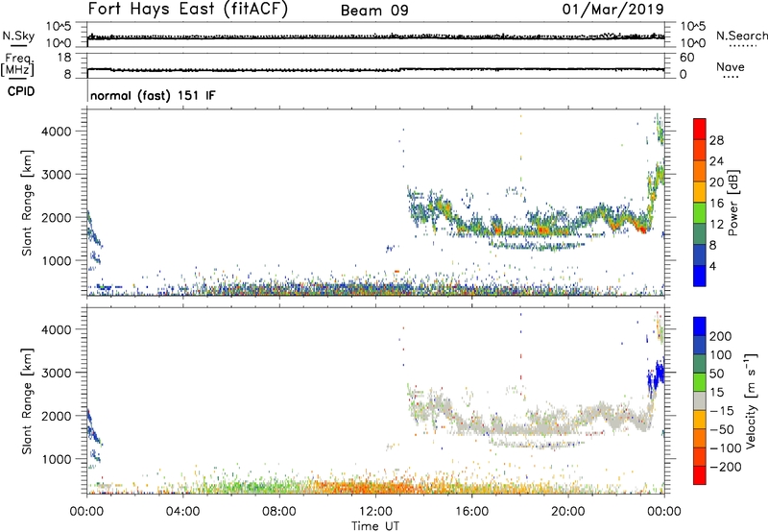
Task: Select "4000" tick on the power panel axis
Action: coord(57,132)
